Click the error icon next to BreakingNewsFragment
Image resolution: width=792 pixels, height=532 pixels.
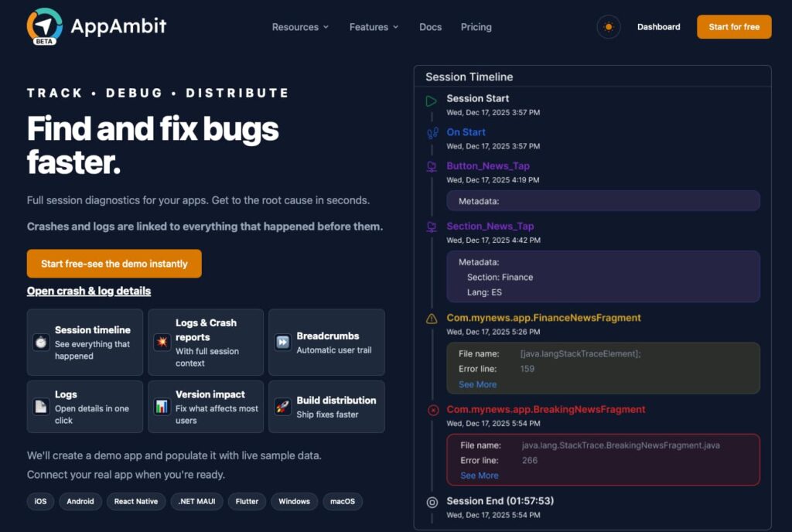coord(432,410)
